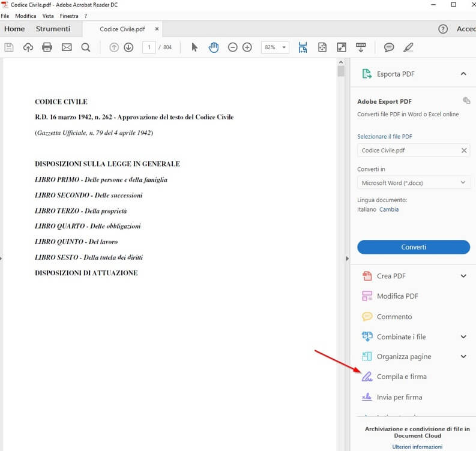
Task: Select the highlight pen tool
Action: click(x=408, y=47)
